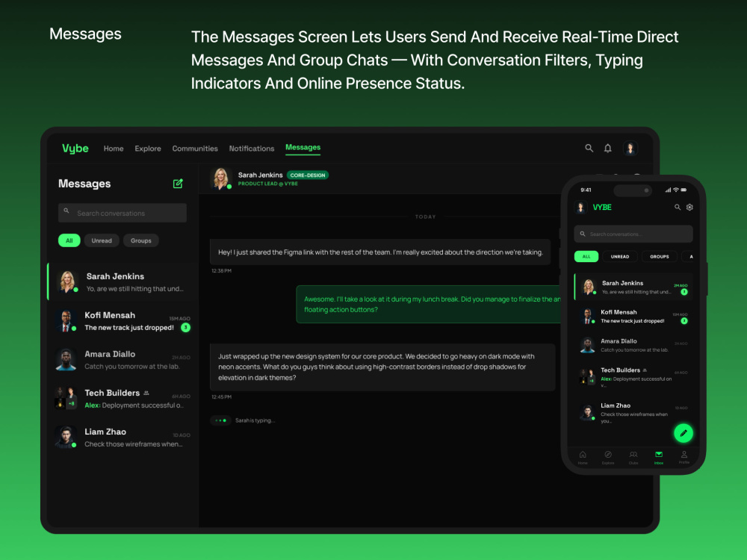Click Sarah Jenkins unread badge on phone
Image resolution: width=747 pixels, height=560 pixels.
click(684, 292)
